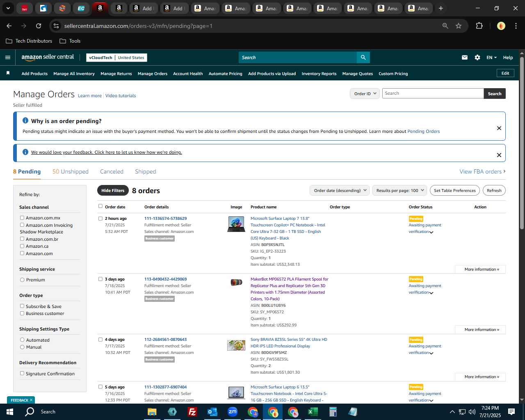Check the Signature Confirmation filter
Screen dimensions: 525x420
[22, 373]
